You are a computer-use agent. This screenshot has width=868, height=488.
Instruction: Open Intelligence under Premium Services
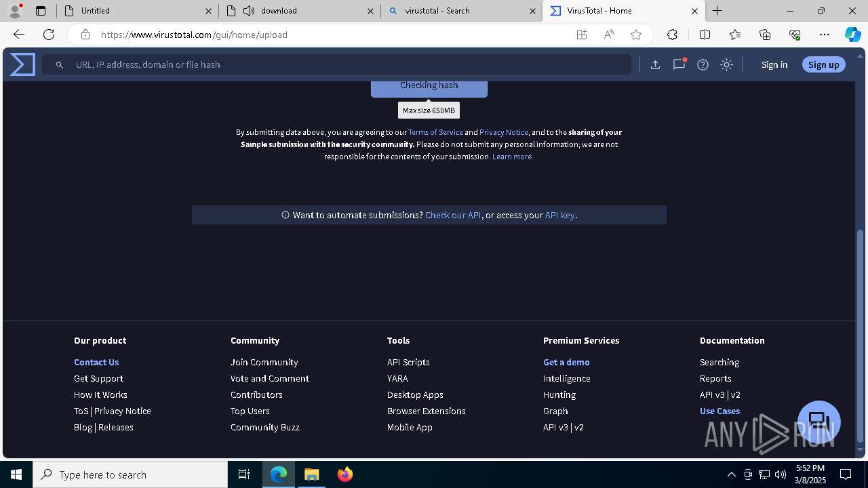tap(567, 378)
